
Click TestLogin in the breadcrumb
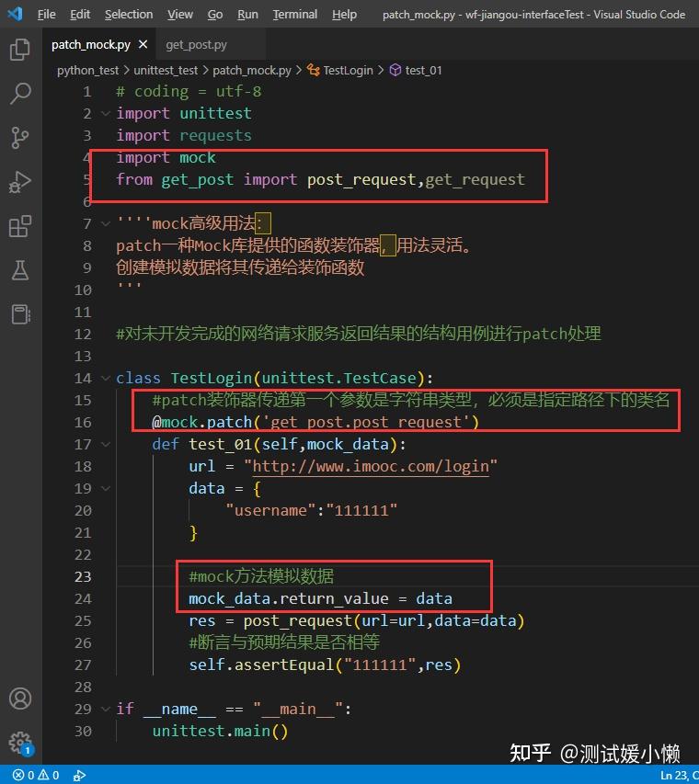click(x=349, y=71)
